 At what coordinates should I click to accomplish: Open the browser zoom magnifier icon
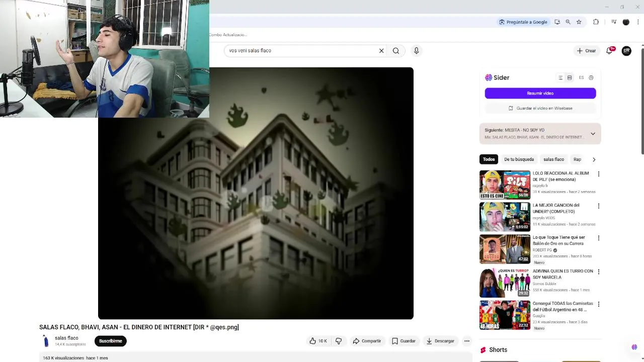(568, 22)
